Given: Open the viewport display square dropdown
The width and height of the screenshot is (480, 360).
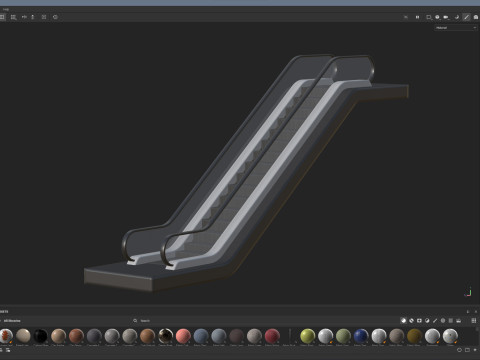Looking at the screenshot, I should tap(429, 17).
